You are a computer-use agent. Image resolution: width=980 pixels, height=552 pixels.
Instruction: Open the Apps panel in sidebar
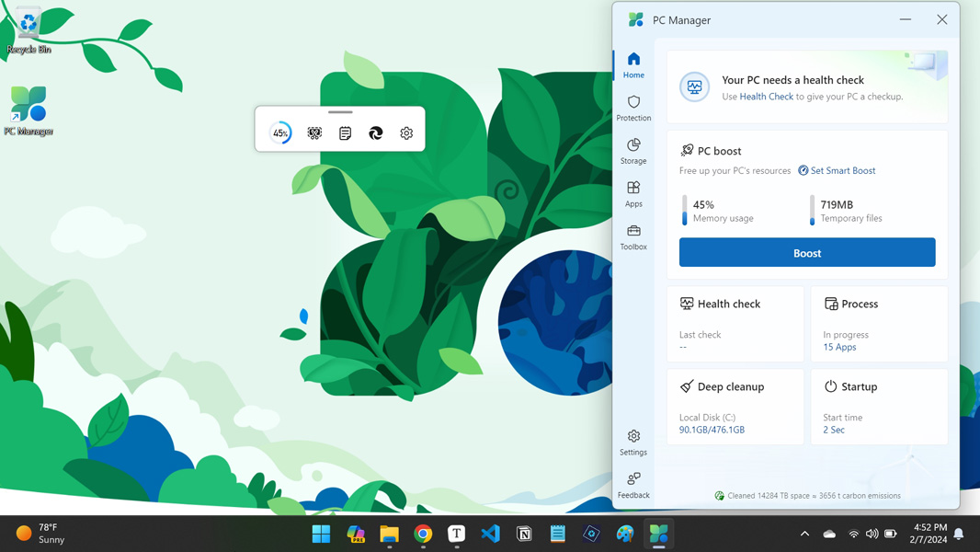click(x=633, y=195)
